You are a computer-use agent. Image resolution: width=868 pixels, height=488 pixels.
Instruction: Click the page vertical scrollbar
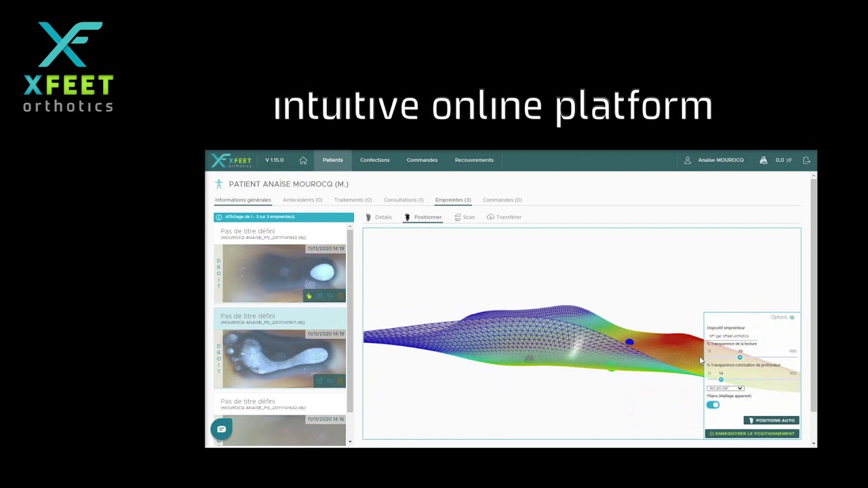[814, 296]
